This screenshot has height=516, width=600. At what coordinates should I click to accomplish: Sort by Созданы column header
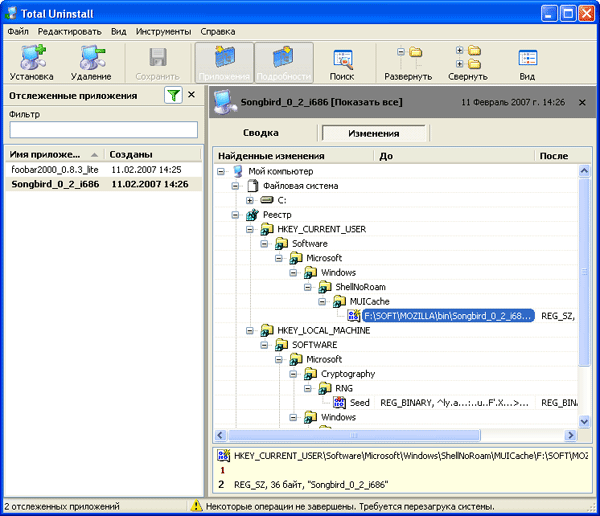pyautogui.click(x=152, y=154)
